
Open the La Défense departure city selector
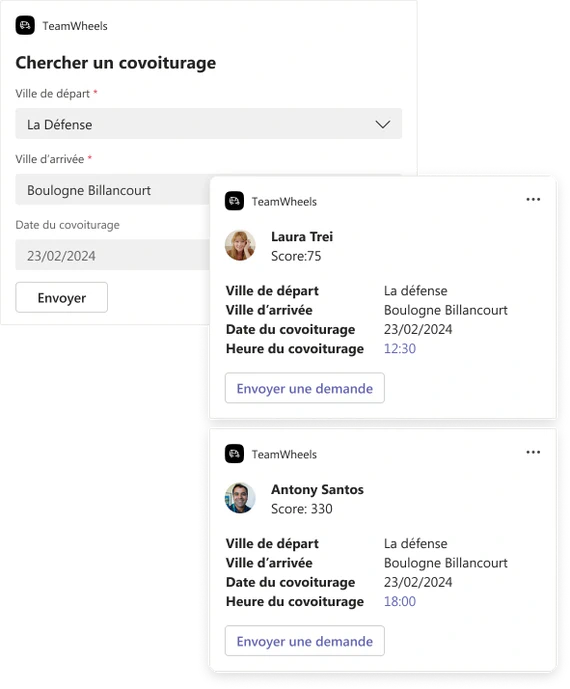tap(209, 124)
